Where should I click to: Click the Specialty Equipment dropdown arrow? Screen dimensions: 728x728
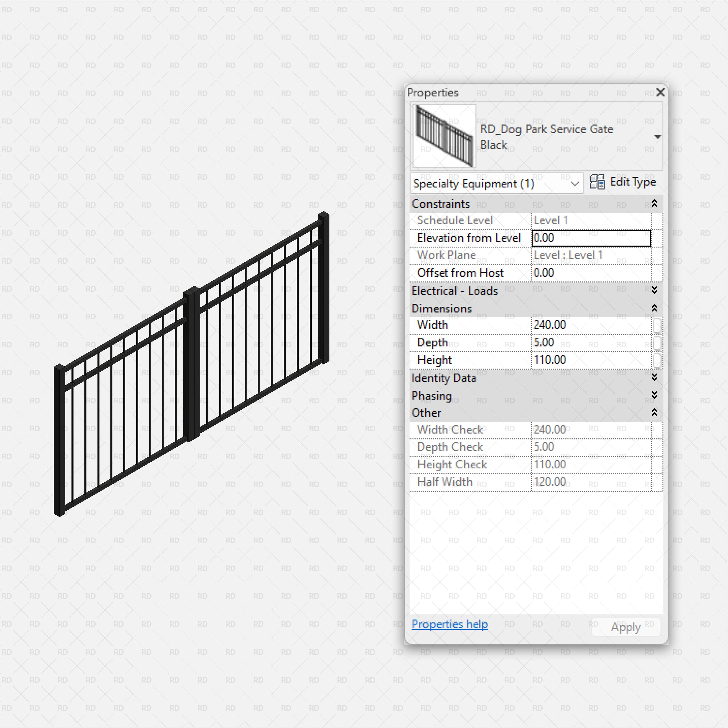(575, 184)
